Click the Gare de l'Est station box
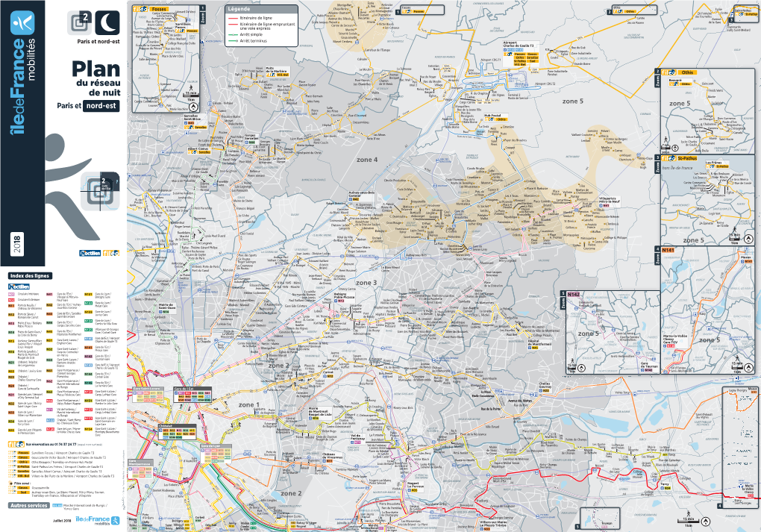This screenshot has width=761, height=532. click(x=184, y=389)
